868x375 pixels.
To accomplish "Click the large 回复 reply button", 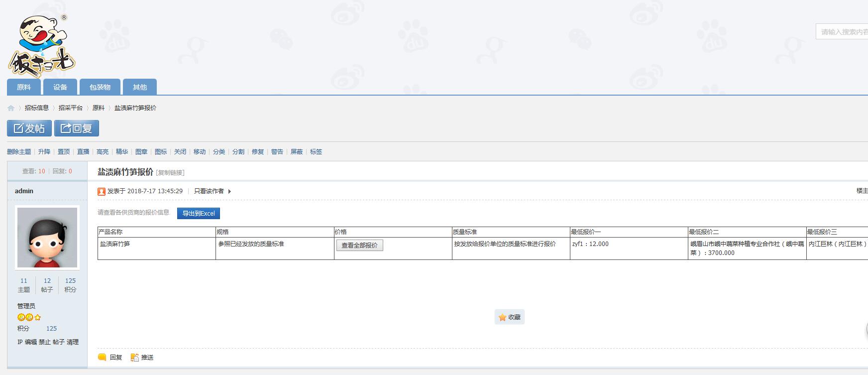I will 77,128.
